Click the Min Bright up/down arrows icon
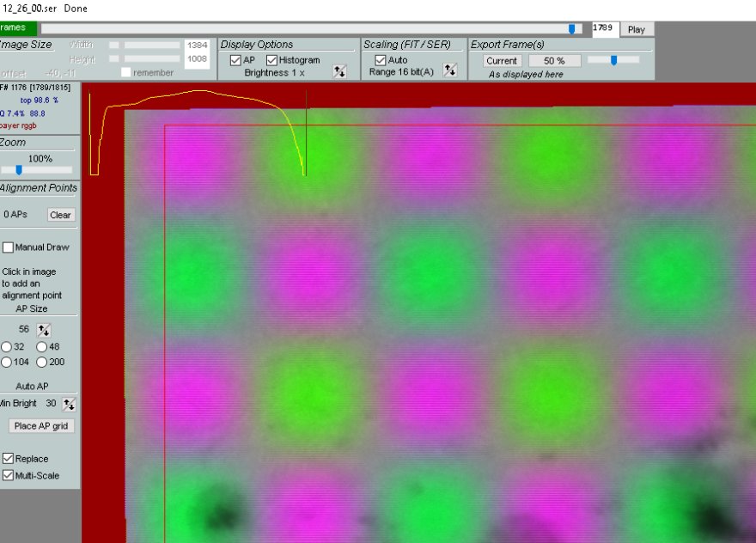This screenshot has height=543, width=756. click(x=69, y=404)
